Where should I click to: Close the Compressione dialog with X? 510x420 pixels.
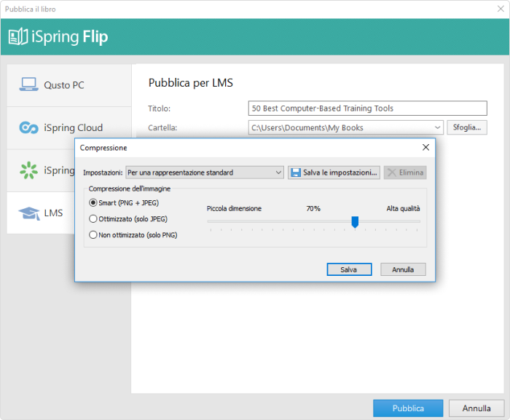(425, 148)
